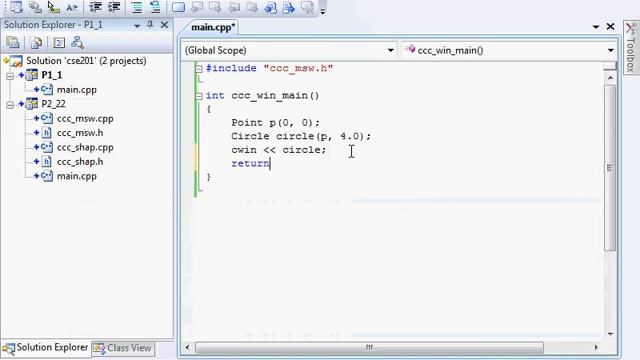Switch to Solution Explorer bottom tab

click(45, 348)
